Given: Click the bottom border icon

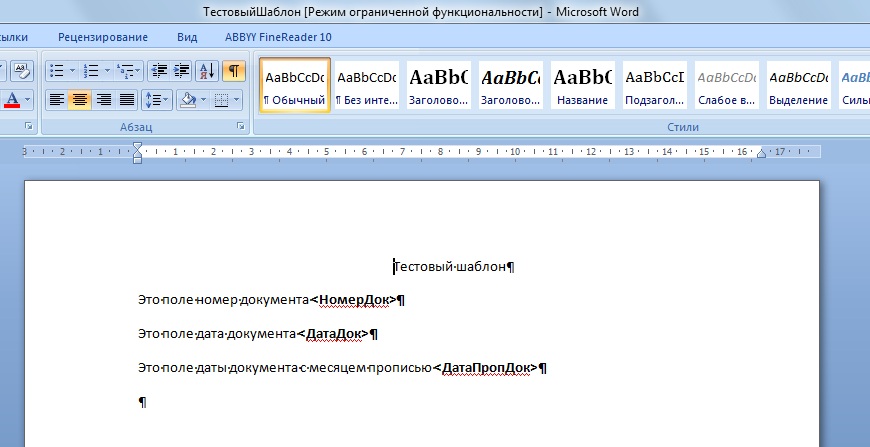Looking at the screenshot, I should [x=221, y=100].
